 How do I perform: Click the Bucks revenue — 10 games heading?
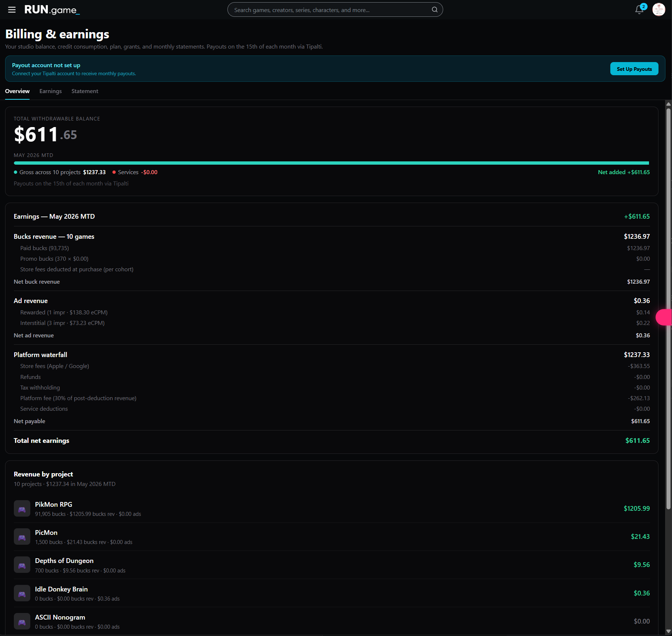[54, 237]
